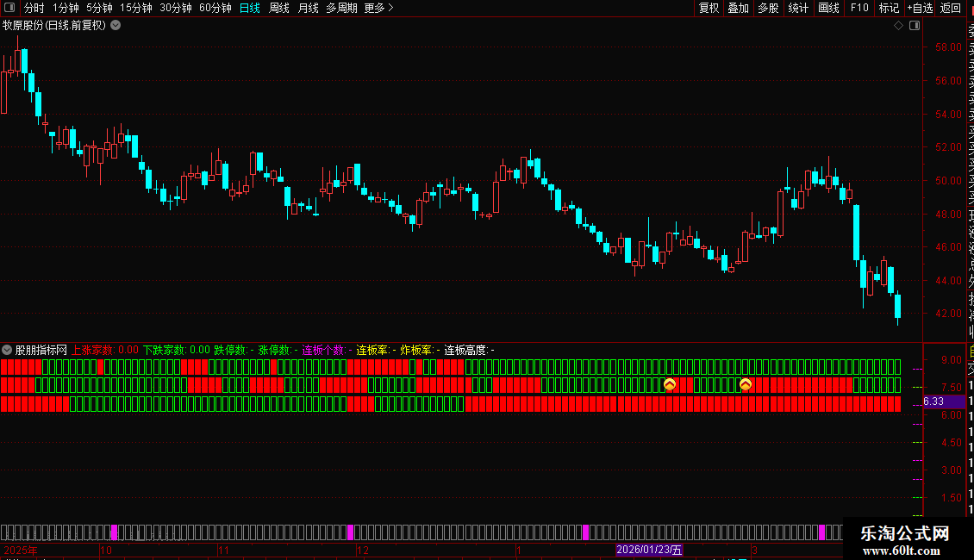Image resolution: width=974 pixels, height=560 pixels.
Task: Click the 2025年 label on time axis
Action: [x=21, y=550]
